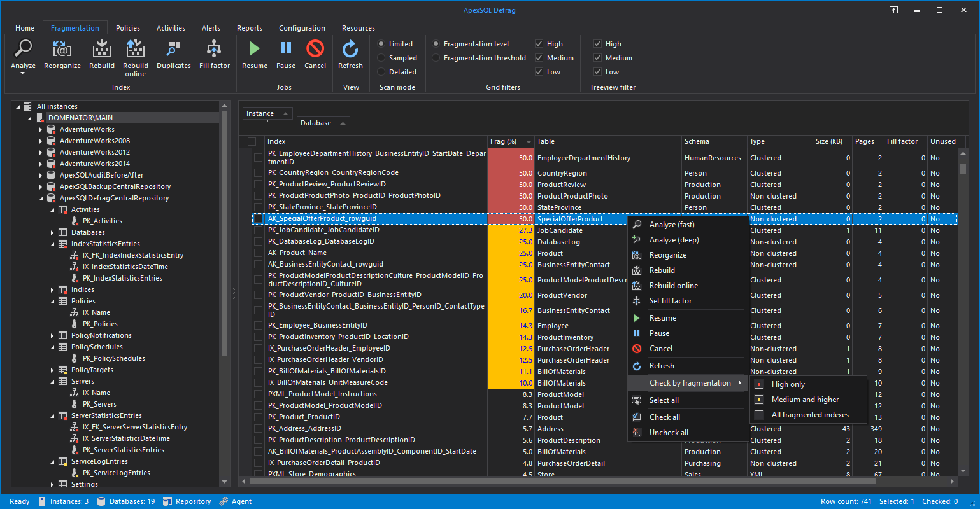980x509 pixels.
Task: Tick the checkbox for PK_CountryRegion_CountryRegionCode row
Action: pos(258,173)
